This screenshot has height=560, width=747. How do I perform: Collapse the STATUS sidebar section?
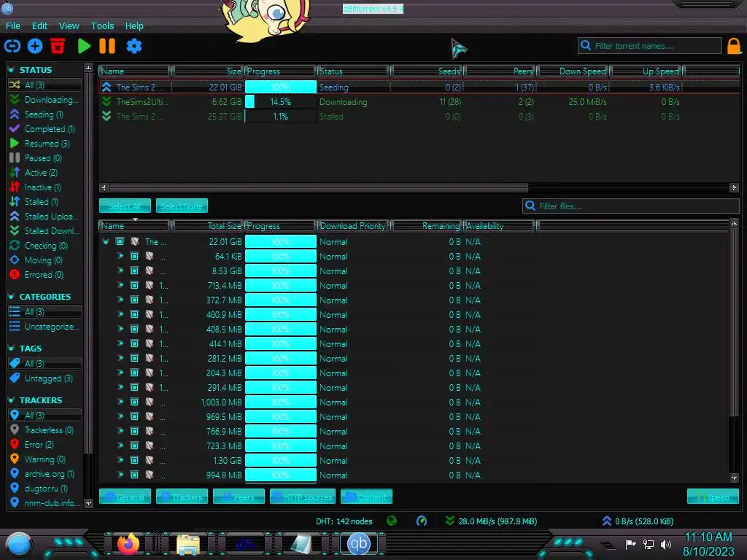(x=11, y=69)
